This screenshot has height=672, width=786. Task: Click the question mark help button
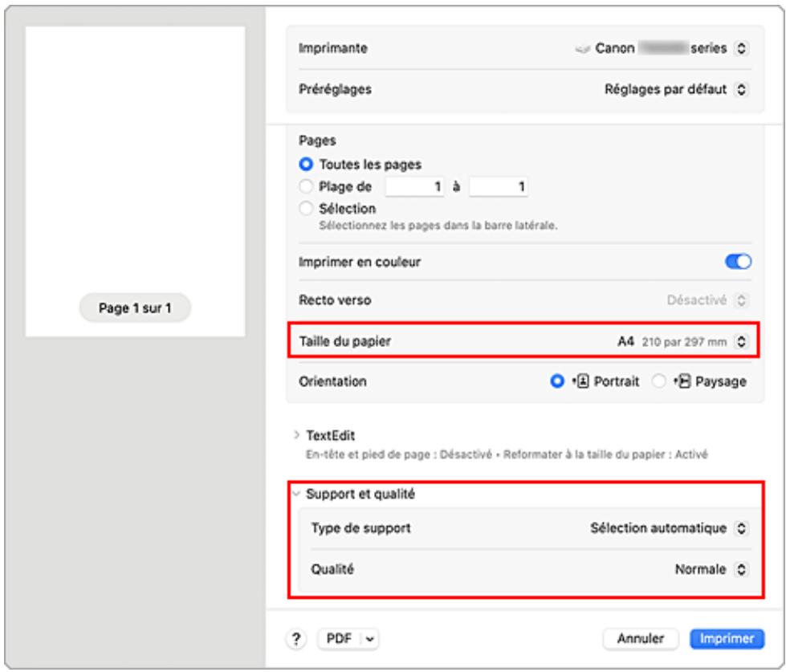coord(298,639)
